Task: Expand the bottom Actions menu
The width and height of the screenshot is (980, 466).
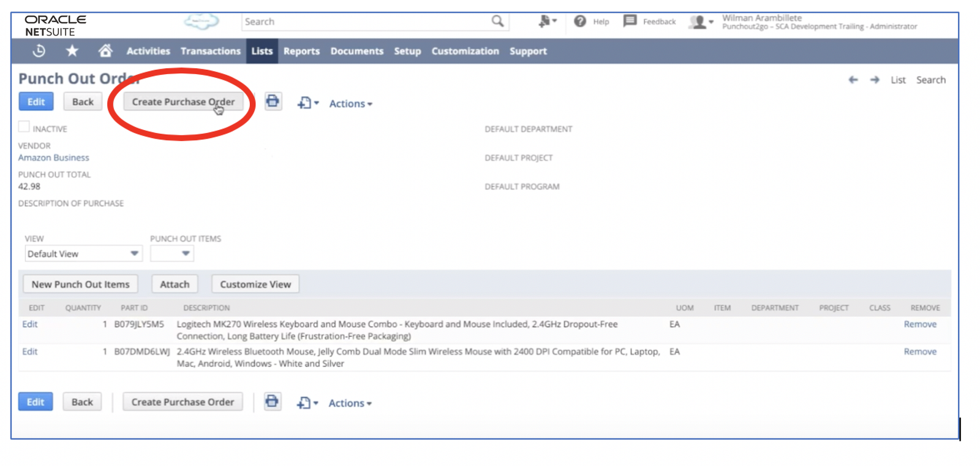Action: [350, 403]
